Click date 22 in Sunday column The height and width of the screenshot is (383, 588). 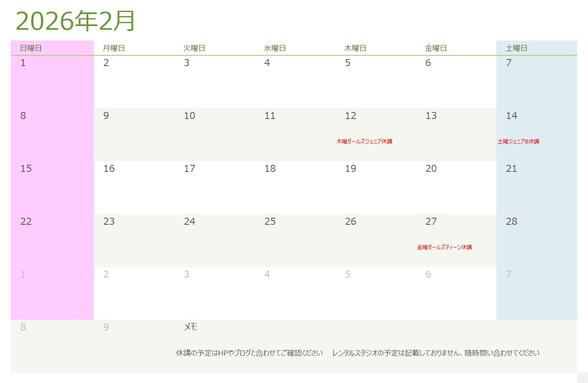pyautogui.click(x=26, y=221)
